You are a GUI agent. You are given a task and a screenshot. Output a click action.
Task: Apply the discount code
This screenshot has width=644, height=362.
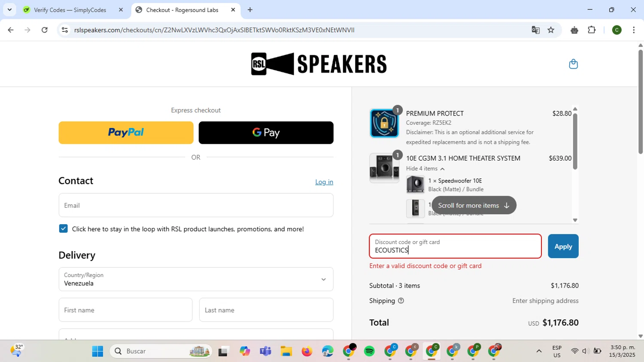563,246
